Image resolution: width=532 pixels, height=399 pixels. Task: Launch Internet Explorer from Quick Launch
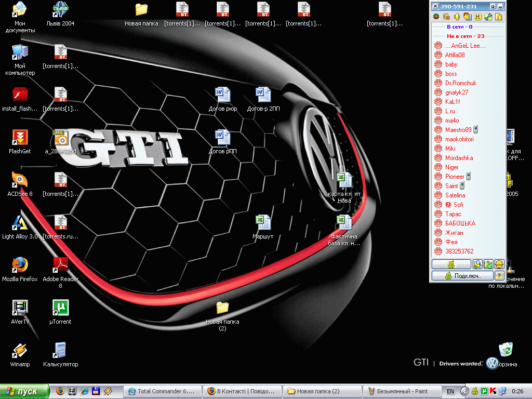point(84,391)
